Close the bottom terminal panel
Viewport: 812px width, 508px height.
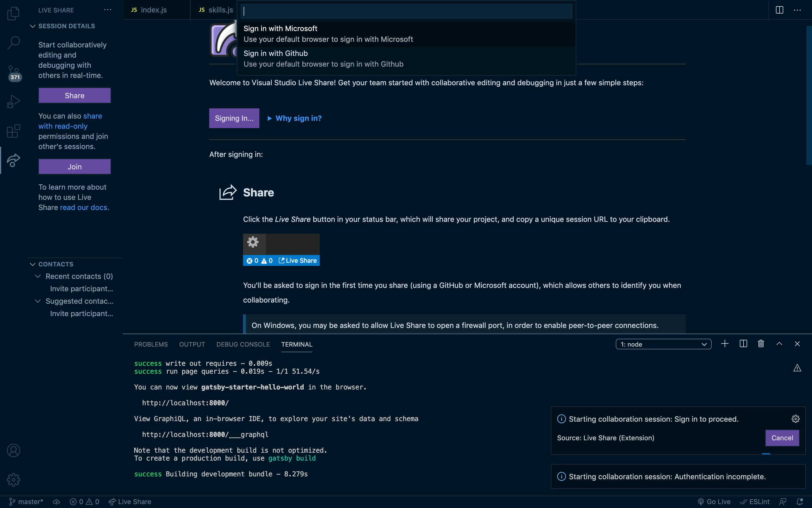tap(797, 344)
